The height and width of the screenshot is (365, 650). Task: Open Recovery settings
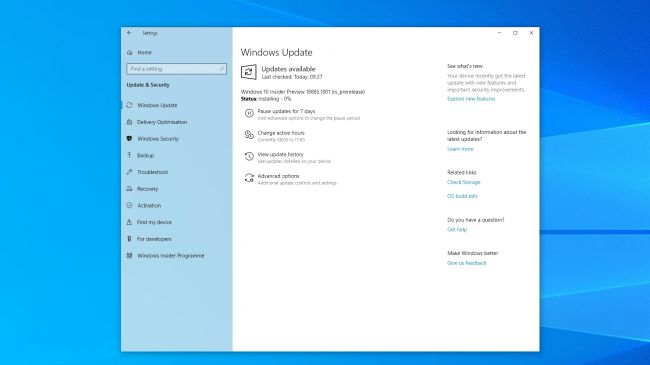(x=147, y=189)
